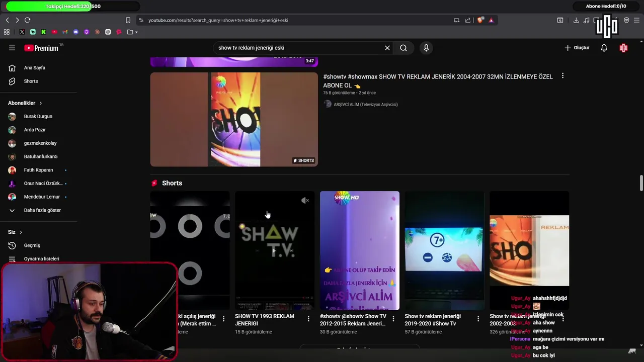Screen dimensions: 644x362
Task: Open the 2002-2003 REKLAM short thumbnail
Action: [x=529, y=250]
